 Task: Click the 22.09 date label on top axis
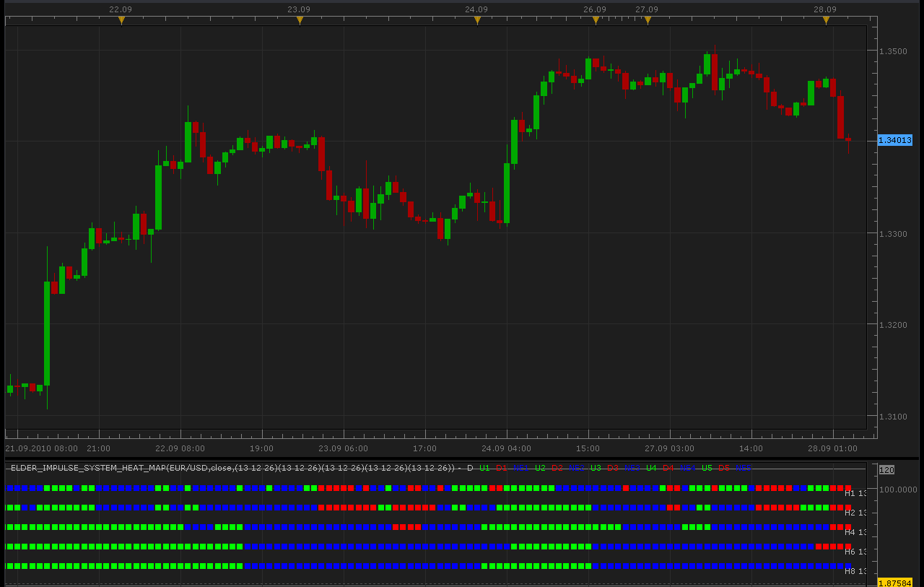pyautogui.click(x=121, y=9)
